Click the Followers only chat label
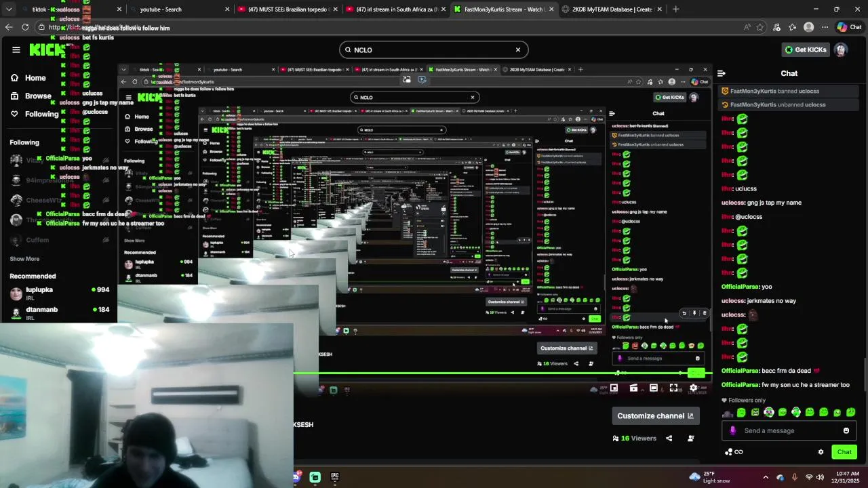 pyautogui.click(x=743, y=401)
